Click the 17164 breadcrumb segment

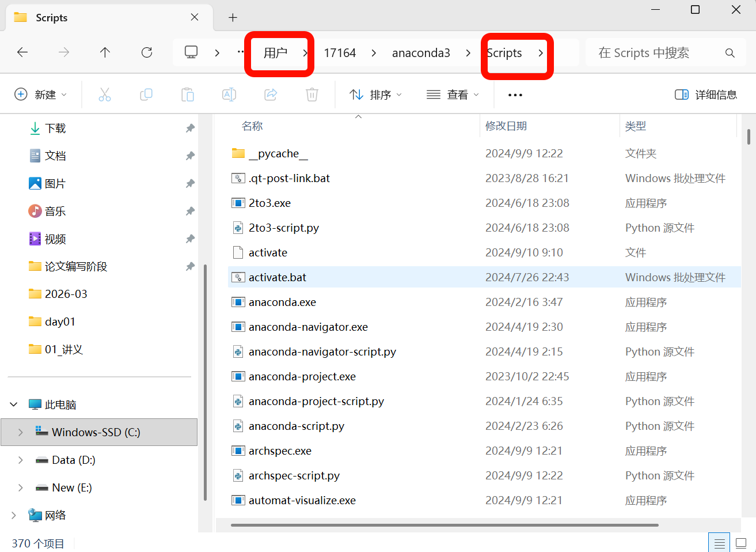[x=340, y=53]
